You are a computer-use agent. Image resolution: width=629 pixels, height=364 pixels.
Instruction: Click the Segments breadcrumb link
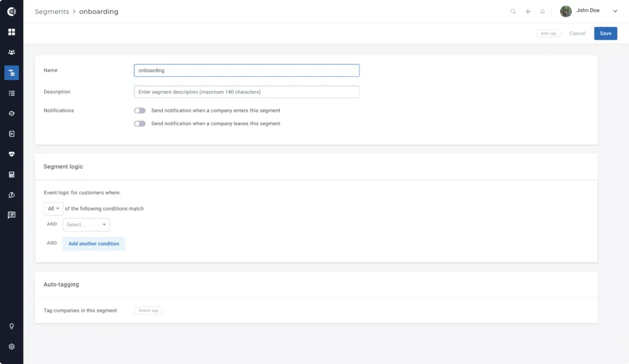[x=52, y=12]
